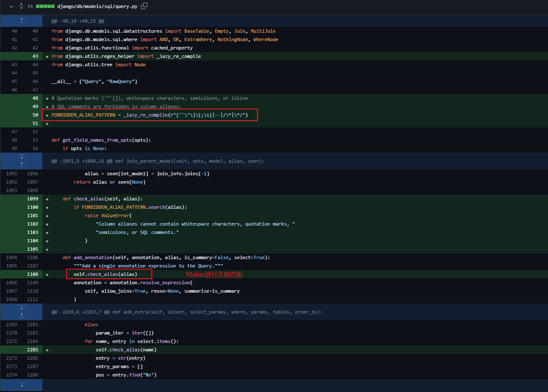Select line number 1108 in the gutter

pyautogui.click(x=32, y=274)
